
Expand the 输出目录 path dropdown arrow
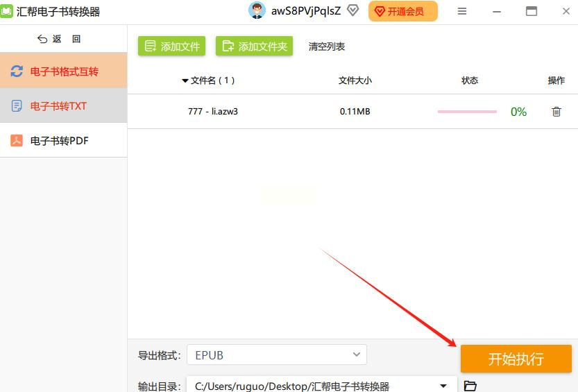443,386
